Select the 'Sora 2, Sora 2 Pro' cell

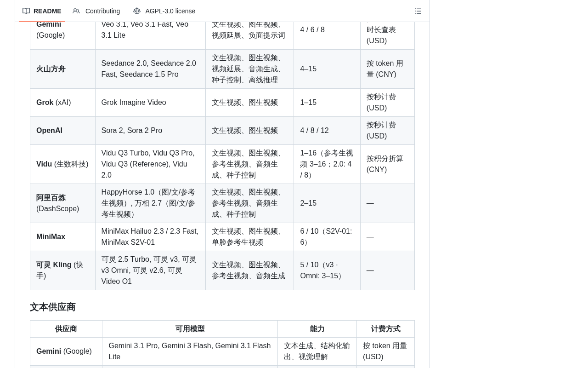[x=150, y=131]
